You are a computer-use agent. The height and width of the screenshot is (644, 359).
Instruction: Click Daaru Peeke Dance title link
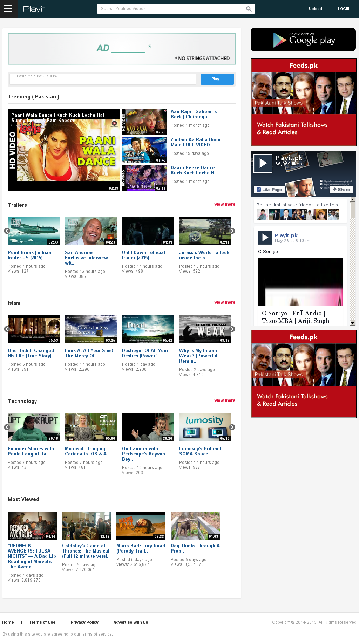point(194,170)
